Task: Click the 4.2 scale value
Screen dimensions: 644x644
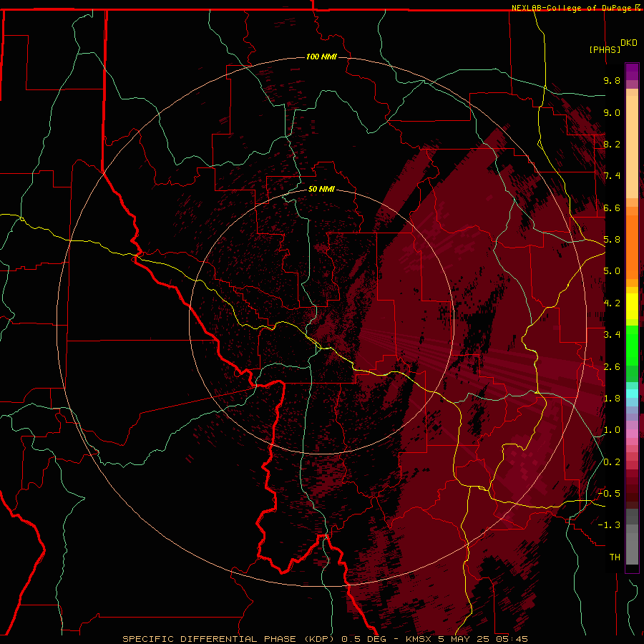Action: click(x=612, y=303)
